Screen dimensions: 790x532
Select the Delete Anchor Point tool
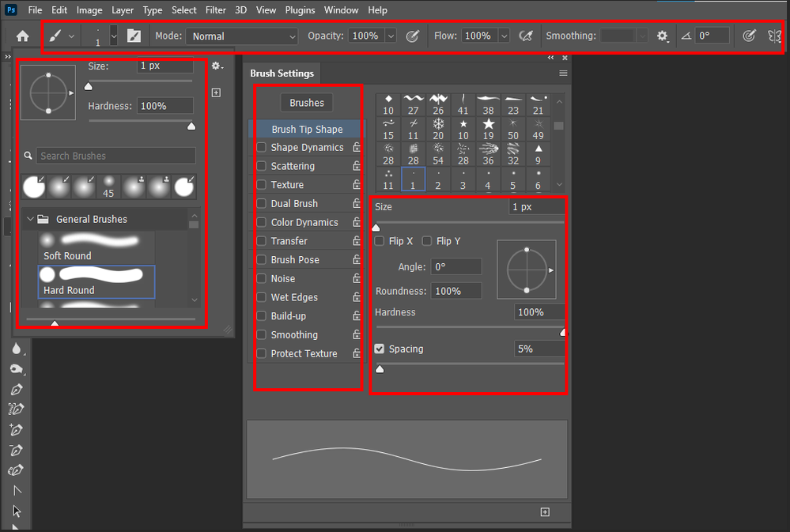click(x=16, y=450)
